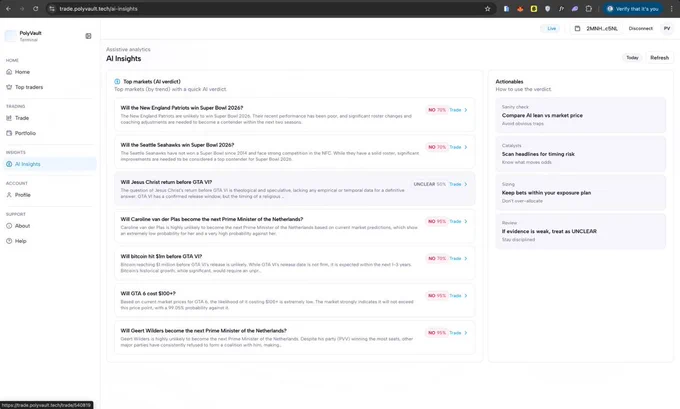This screenshot has width=680, height=409.
Task: Trade link for bitcoin $1m market
Action: pos(455,258)
